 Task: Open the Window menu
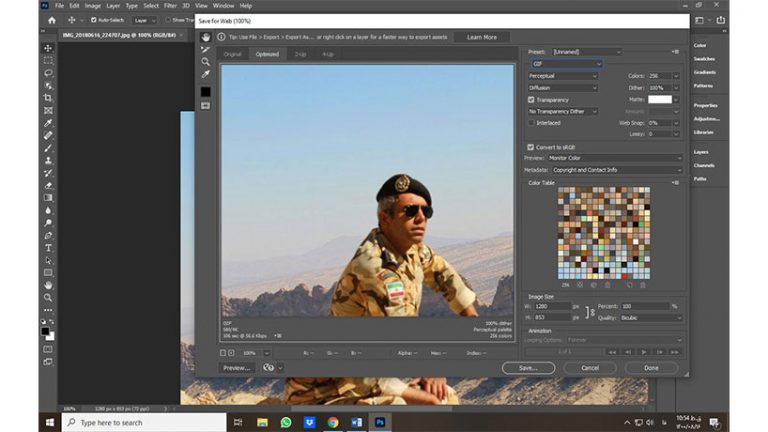(223, 6)
